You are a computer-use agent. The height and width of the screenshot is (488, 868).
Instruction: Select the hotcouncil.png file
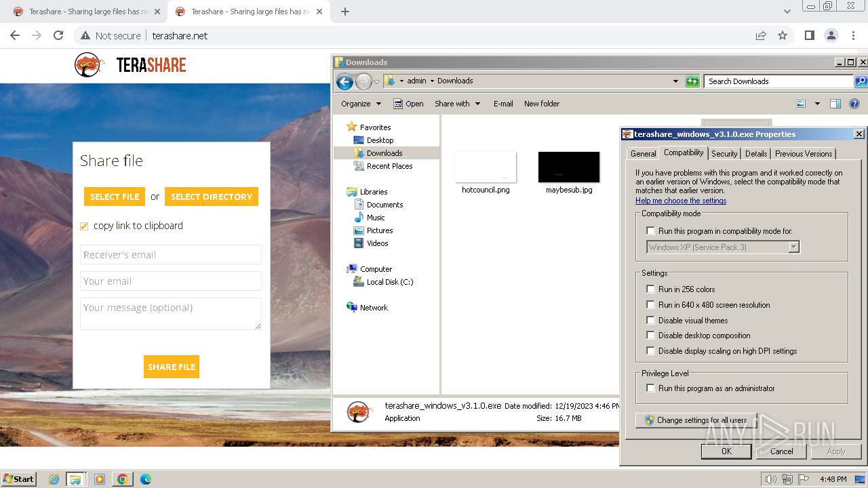coord(486,173)
